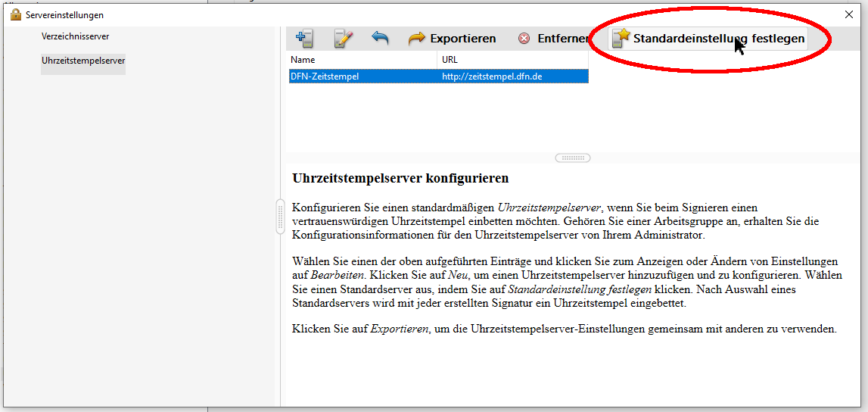868x412 pixels.
Task: Click the Uhrzeitstempelserver konfigurieren heading
Action: point(400,179)
